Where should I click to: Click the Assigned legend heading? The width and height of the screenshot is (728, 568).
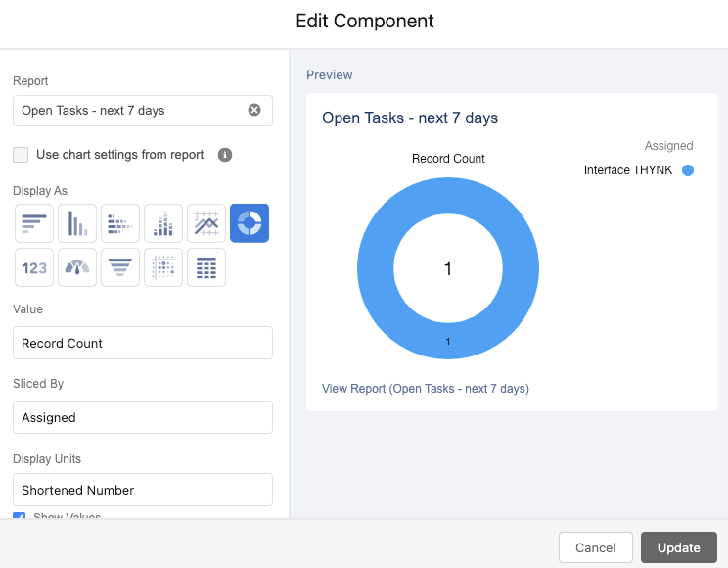[x=668, y=146]
